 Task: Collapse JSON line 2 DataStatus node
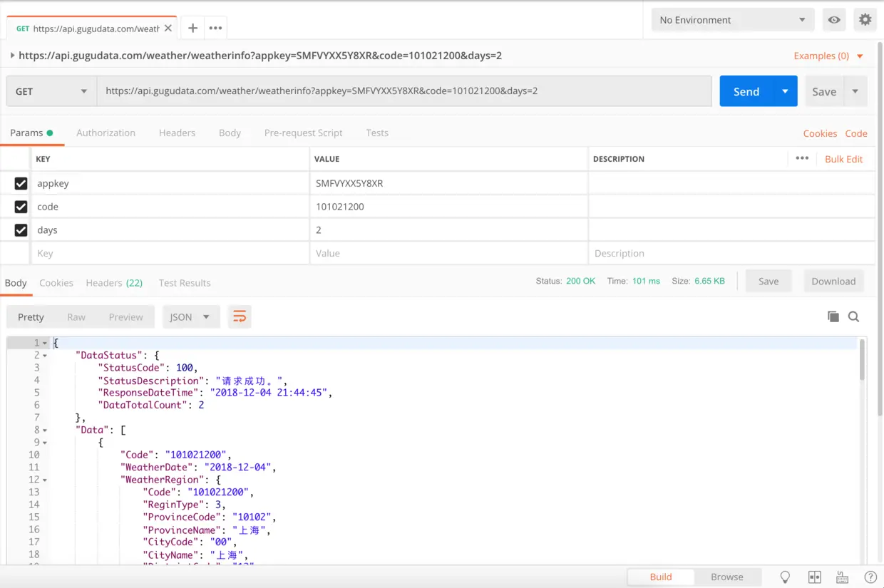(x=45, y=355)
